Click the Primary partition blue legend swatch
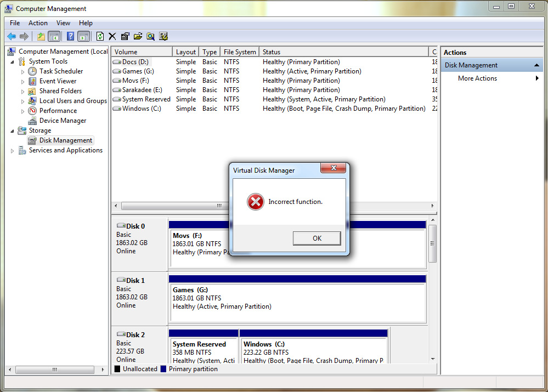The height and width of the screenshot is (392, 548). pyautogui.click(x=163, y=368)
